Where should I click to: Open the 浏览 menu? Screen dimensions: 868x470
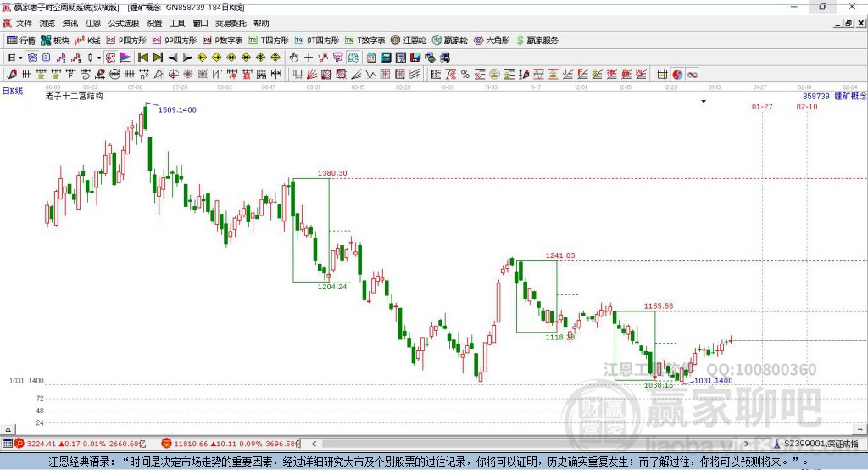(x=47, y=23)
